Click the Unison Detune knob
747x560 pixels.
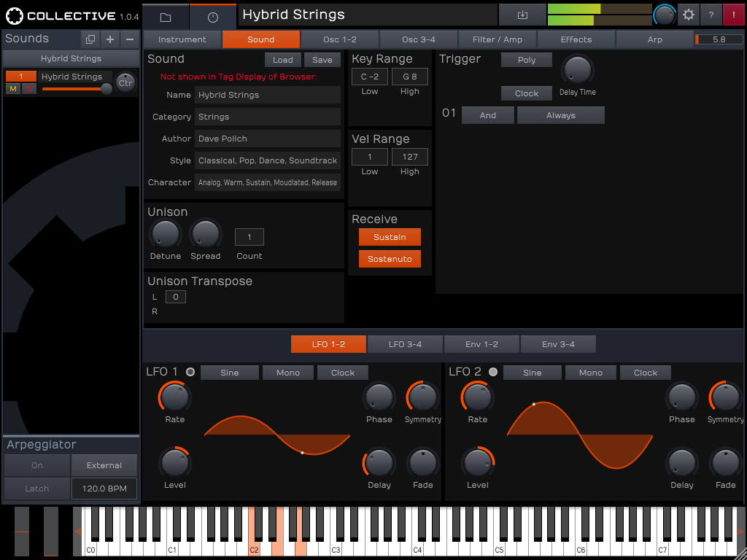(166, 235)
